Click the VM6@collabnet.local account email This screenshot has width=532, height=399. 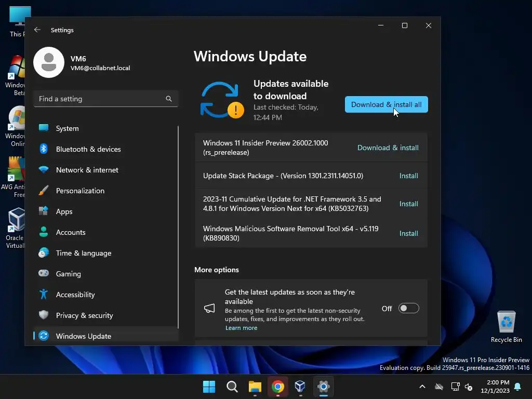click(x=100, y=68)
